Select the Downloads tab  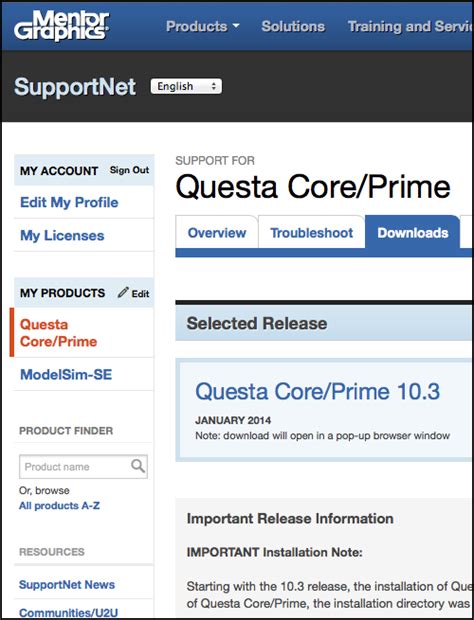[x=413, y=232]
